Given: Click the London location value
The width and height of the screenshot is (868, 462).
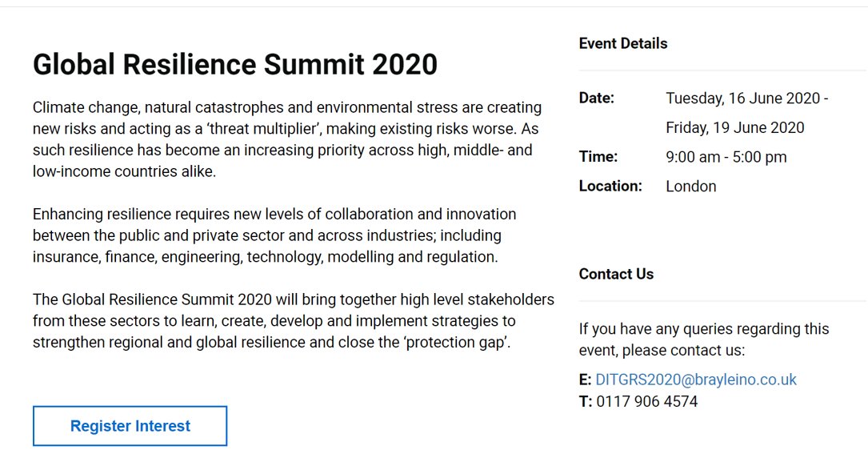Looking at the screenshot, I should pos(691,186).
